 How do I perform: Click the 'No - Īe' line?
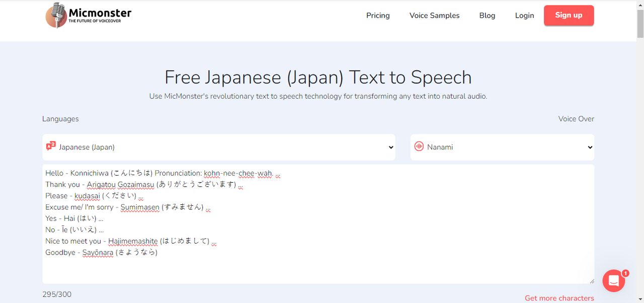pos(74,230)
